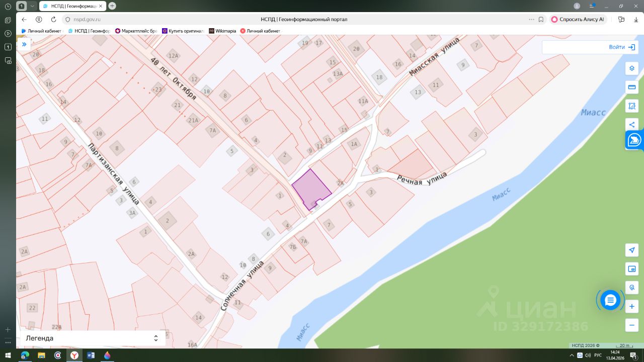
Task: Open Word from the Windows taskbar
Action: tap(91, 355)
